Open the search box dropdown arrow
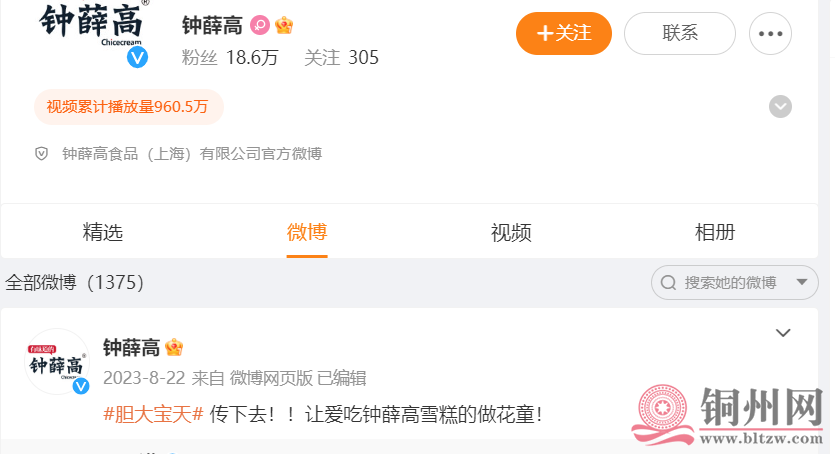The height and width of the screenshot is (454, 835). coord(802,282)
